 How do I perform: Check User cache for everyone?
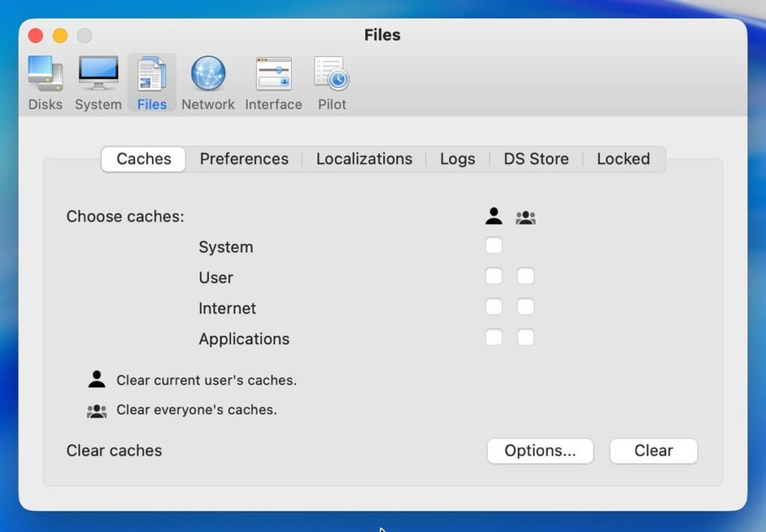pos(526,276)
